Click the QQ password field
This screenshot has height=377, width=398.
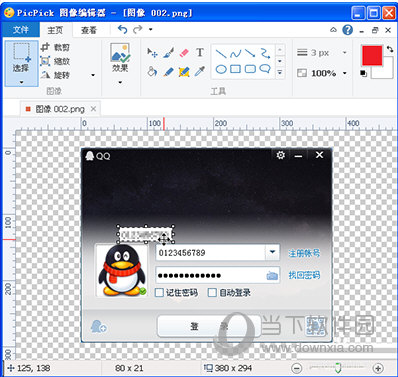pos(217,275)
